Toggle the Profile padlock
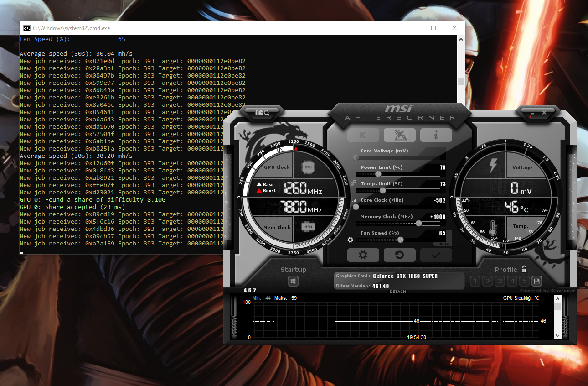 [x=524, y=269]
